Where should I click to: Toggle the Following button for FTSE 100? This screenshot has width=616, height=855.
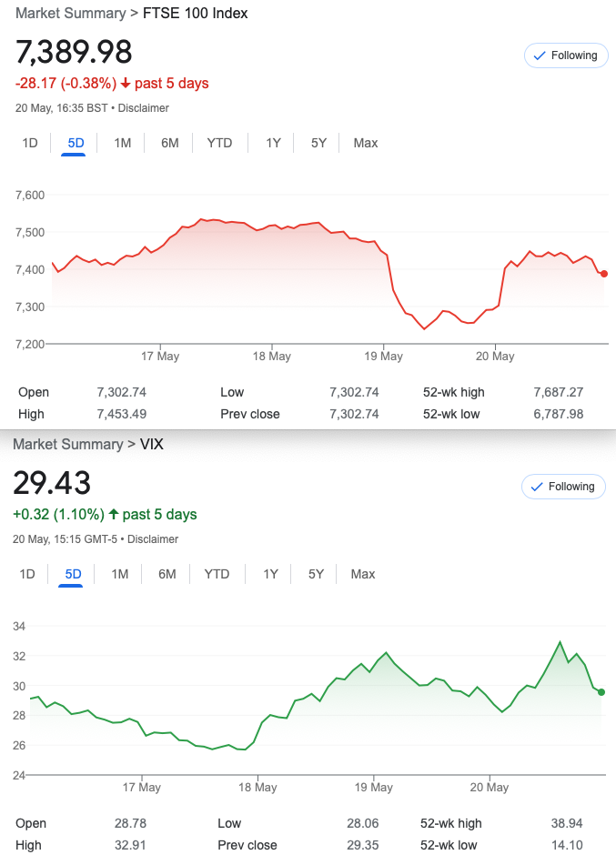pyautogui.click(x=566, y=55)
